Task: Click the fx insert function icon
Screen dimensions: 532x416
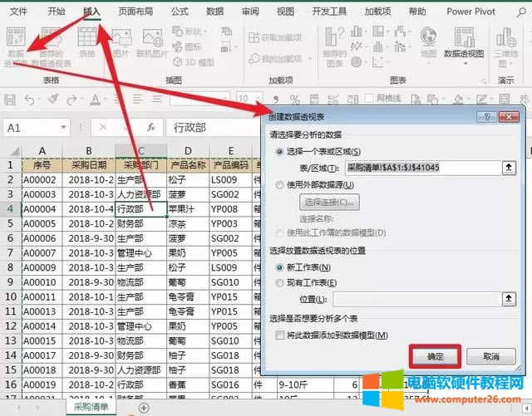Action: 150,128
